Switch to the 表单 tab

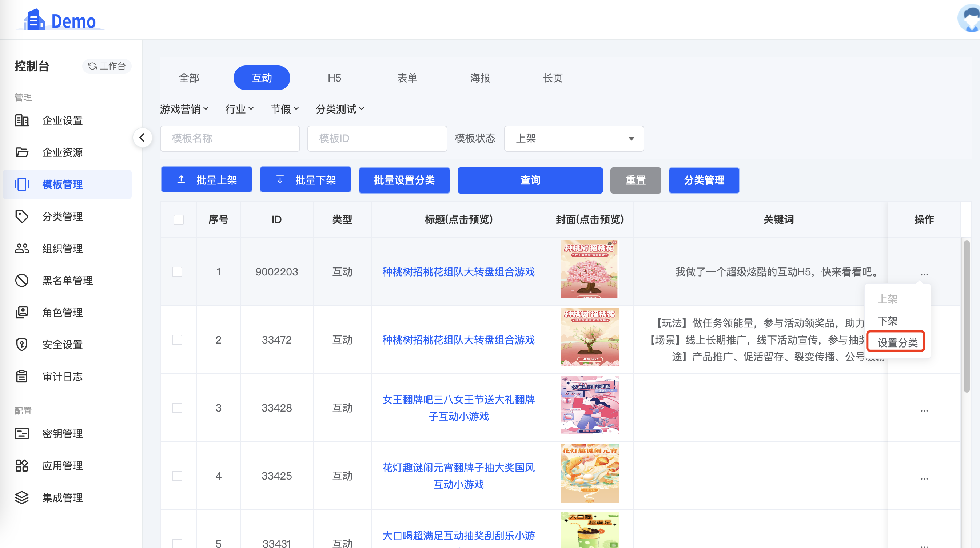click(407, 78)
